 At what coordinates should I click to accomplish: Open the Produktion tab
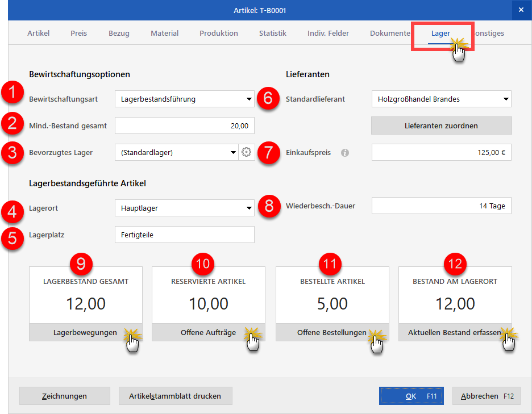(219, 34)
